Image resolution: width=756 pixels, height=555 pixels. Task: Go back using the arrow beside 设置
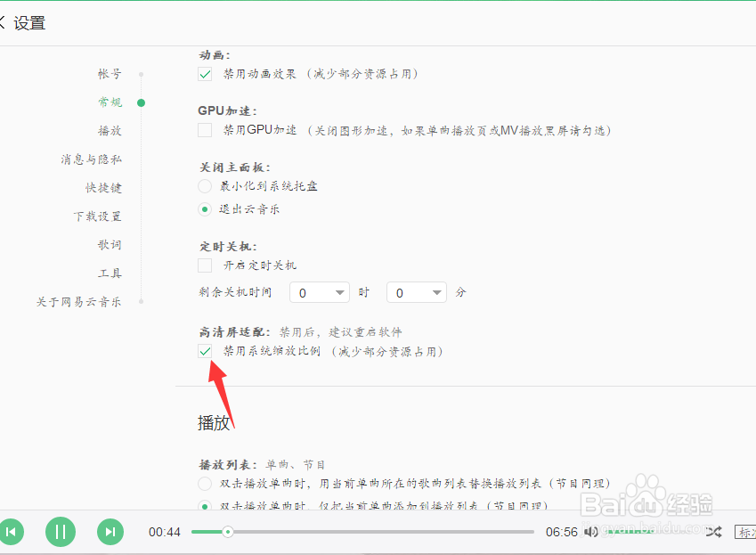2,22
